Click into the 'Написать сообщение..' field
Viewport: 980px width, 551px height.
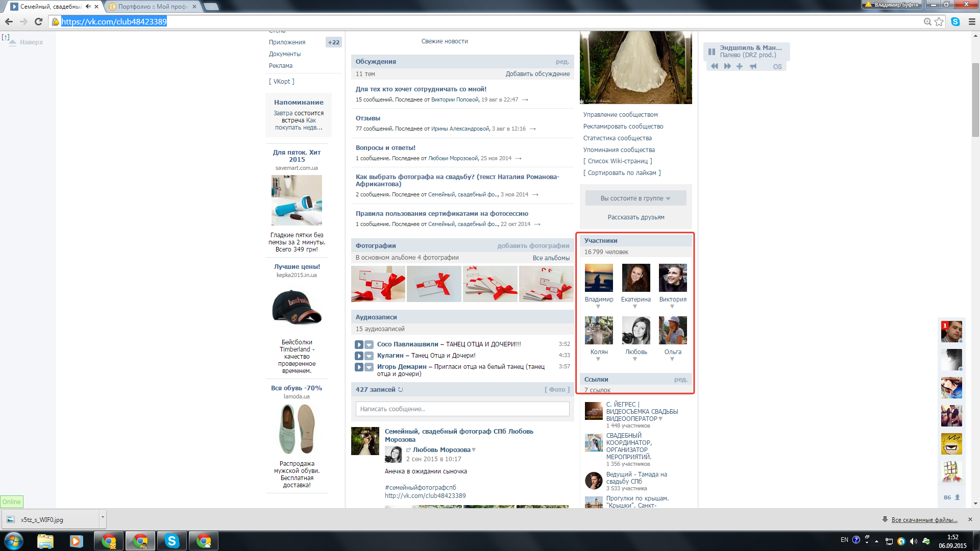tap(462, 409)
